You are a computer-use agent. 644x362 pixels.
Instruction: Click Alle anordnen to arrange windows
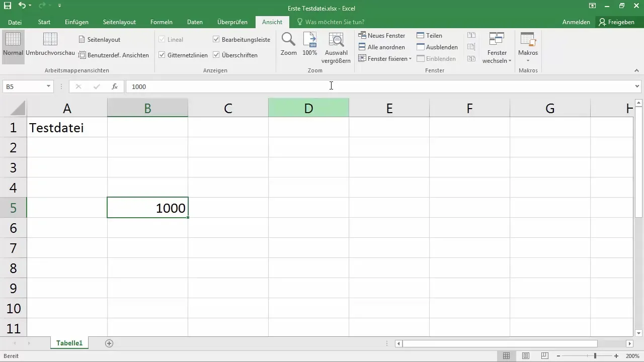(382, 47)
